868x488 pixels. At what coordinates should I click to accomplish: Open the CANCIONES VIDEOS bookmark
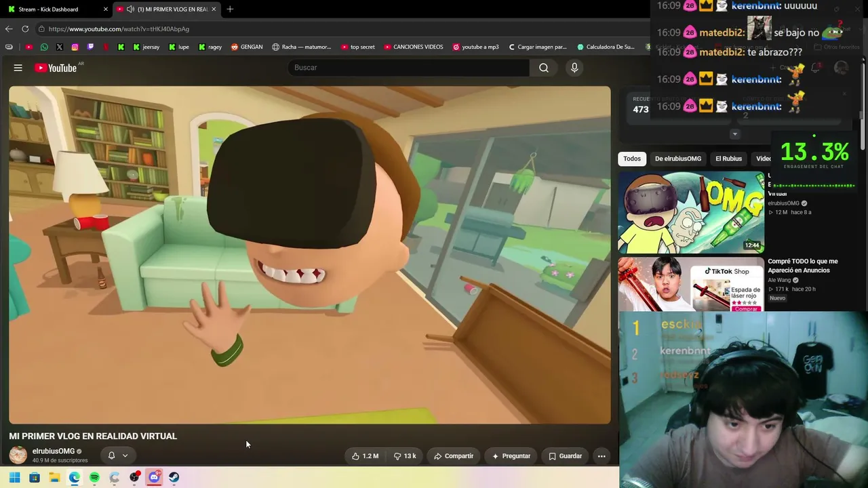pyautogui.click(x=414, y=47)
